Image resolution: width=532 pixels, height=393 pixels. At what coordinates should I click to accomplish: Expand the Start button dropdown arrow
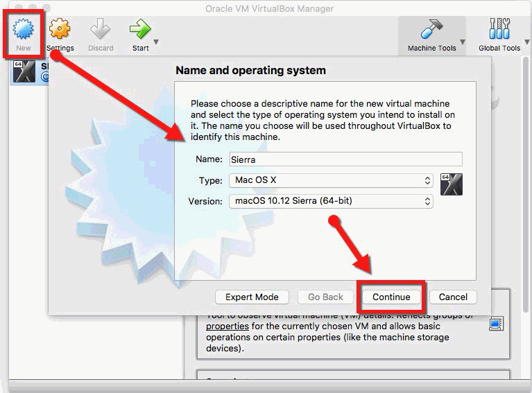156,42
